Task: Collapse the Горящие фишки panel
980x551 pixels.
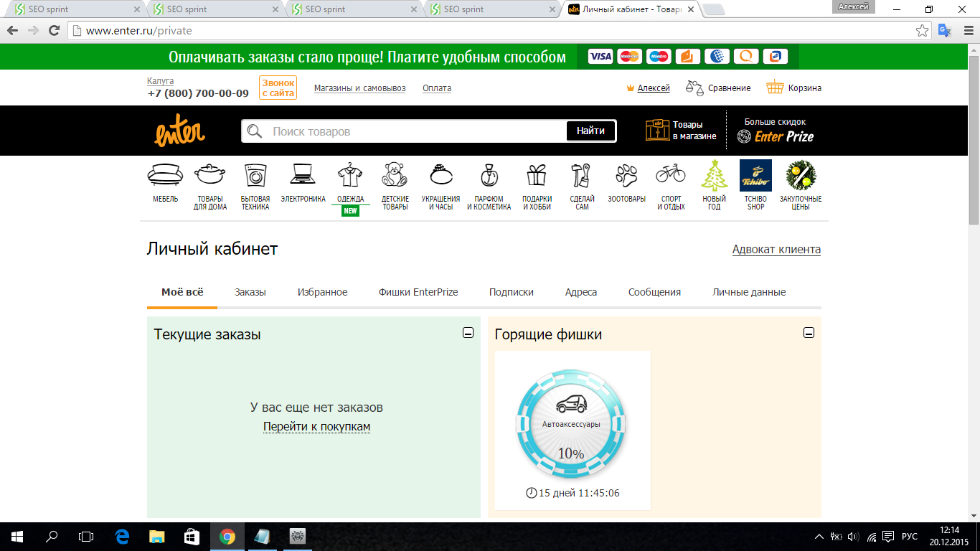Action: pos(809,333)
